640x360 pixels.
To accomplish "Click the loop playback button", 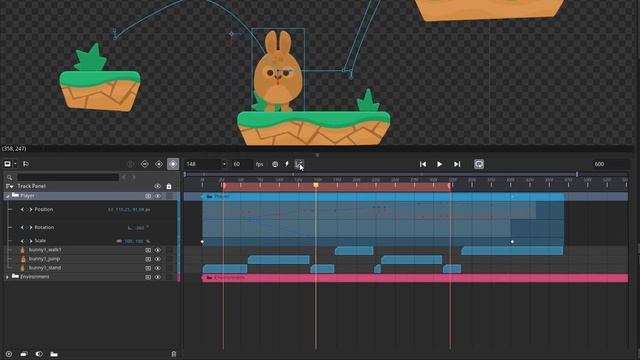I will tap(479, 164).
